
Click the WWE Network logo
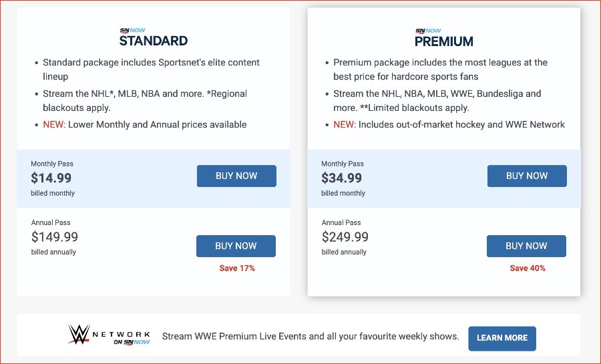tap(110, 334)
